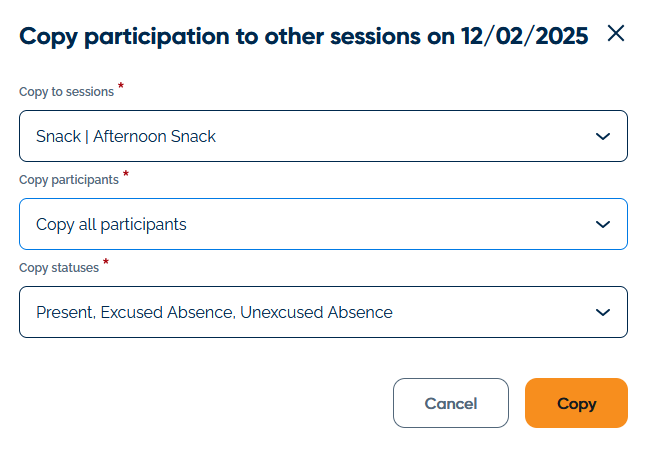Click the red asterisk beside Copy statuses
The height and width of the screenshot is (449, 646).
coord(106,263)
